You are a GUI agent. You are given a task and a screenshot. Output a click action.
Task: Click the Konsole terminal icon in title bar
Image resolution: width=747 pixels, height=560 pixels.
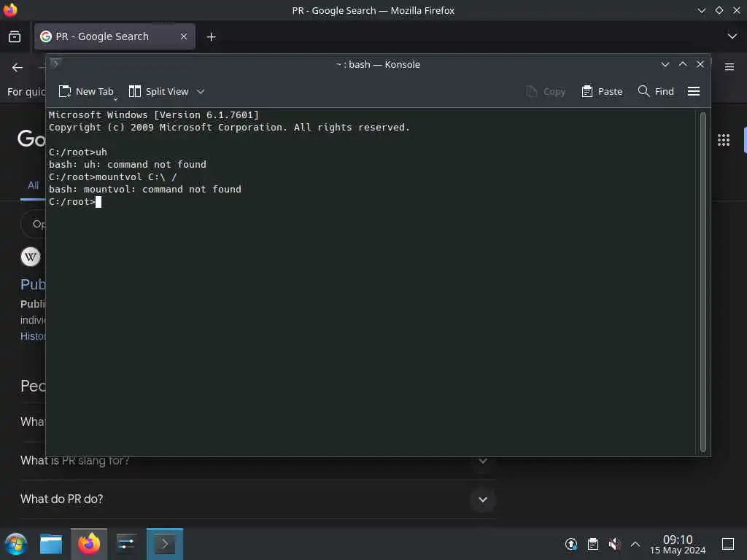pyautogui.click(x=55, y=63)
